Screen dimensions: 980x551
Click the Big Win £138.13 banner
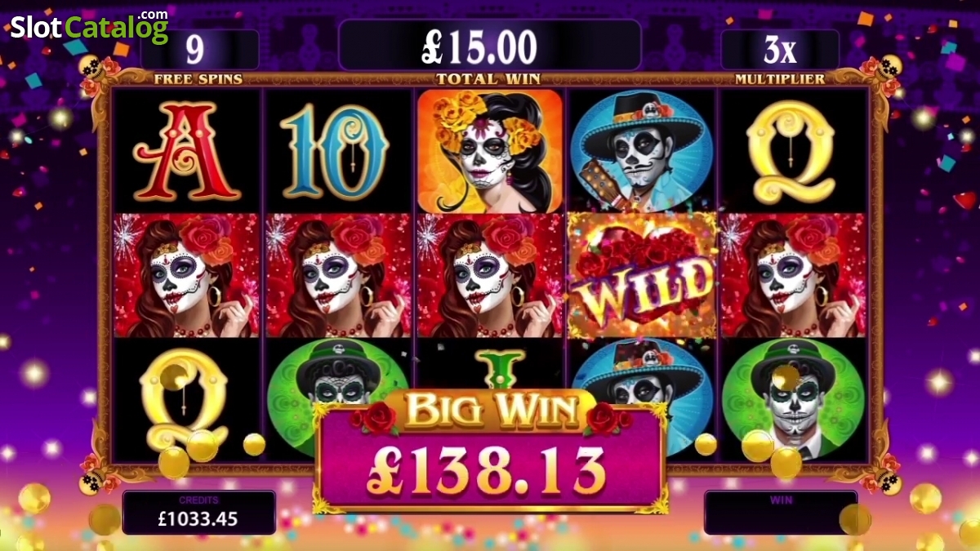490,451
